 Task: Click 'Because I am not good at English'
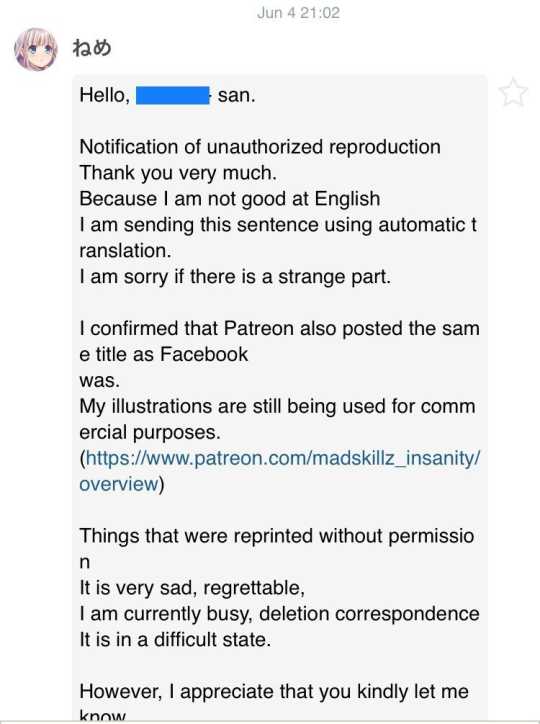coord(230,199)
